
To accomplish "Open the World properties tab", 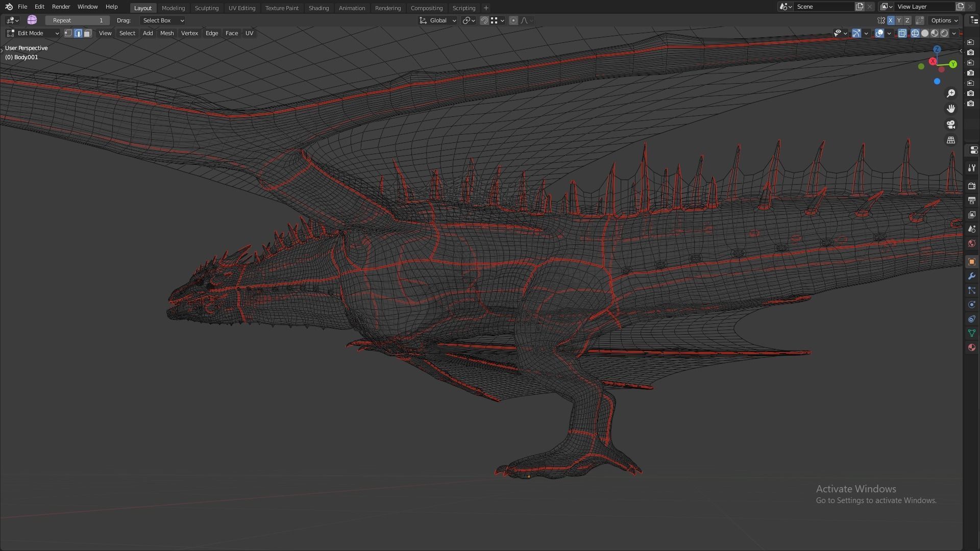I will point(971,243).
